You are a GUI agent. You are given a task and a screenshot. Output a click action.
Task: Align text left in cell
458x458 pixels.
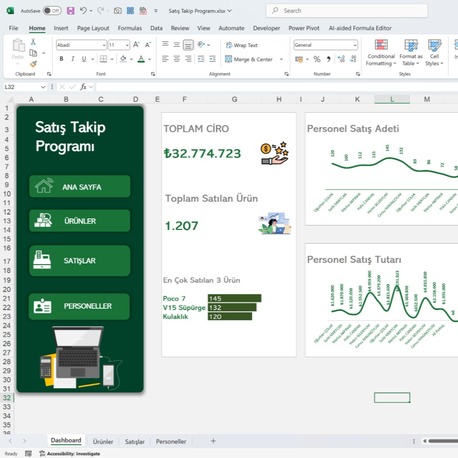(x=165, y=59)
